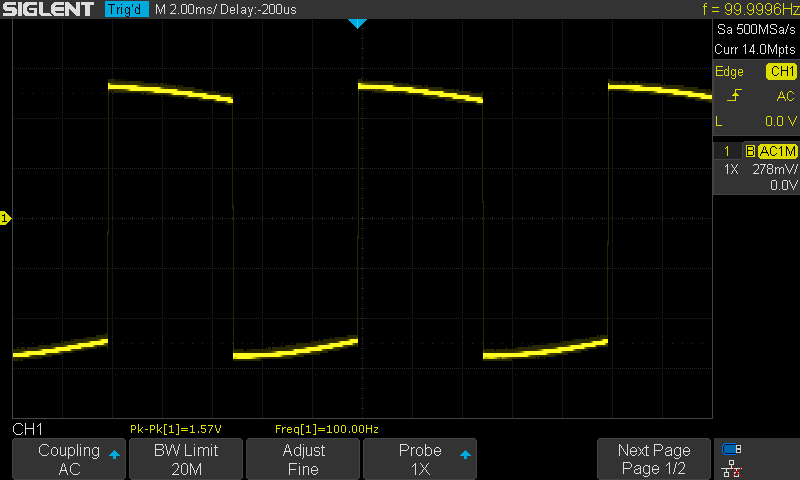Go to Next Page 1/2
This screenshot has height=480, width=800.
coord(654,459)
